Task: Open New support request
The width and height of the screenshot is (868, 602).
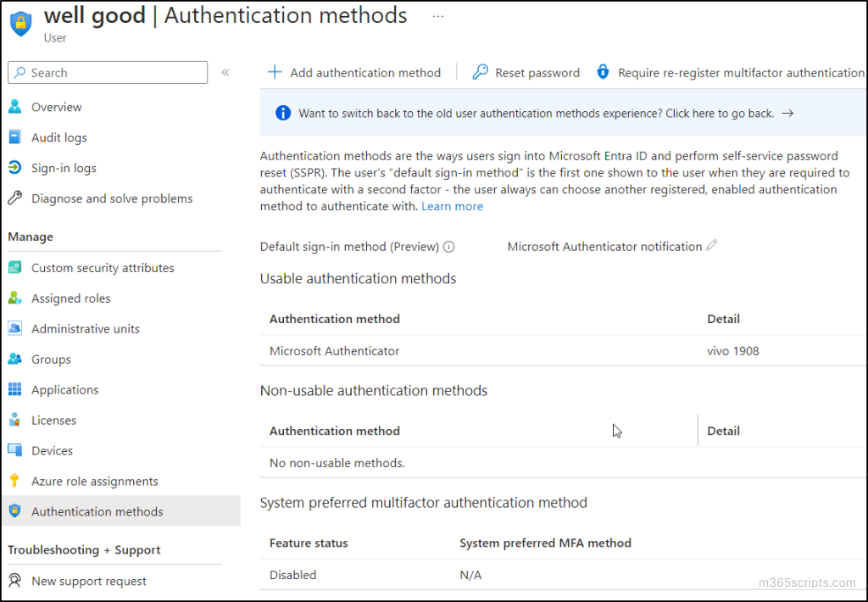Action: click(x=85, y=581)
